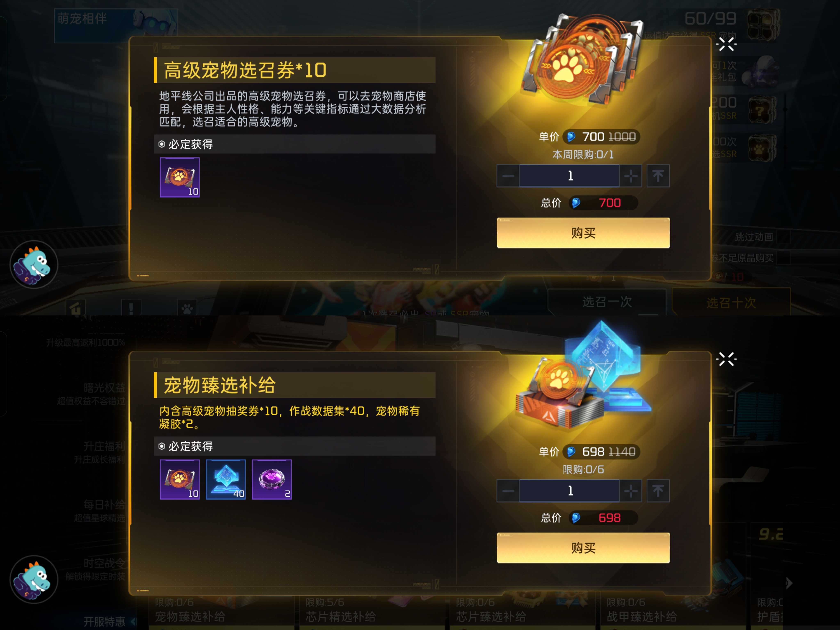Close the 宠物臻选补给 purchase dialog
Screen dimensions: 840x630
pyautogui.click(x=726, y=359)
